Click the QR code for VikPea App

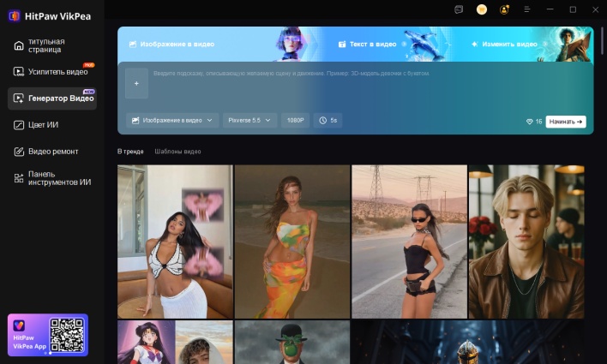[66, 336]
